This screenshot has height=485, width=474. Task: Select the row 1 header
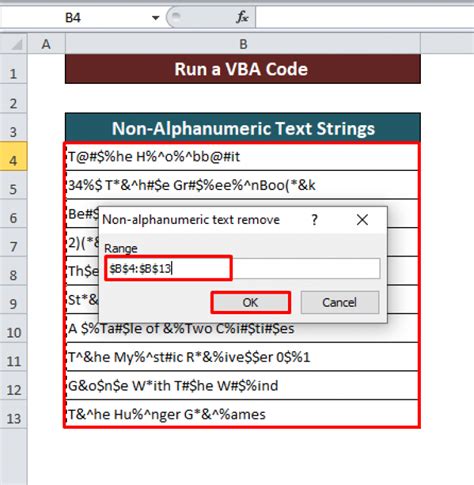(x=13, y=70)
